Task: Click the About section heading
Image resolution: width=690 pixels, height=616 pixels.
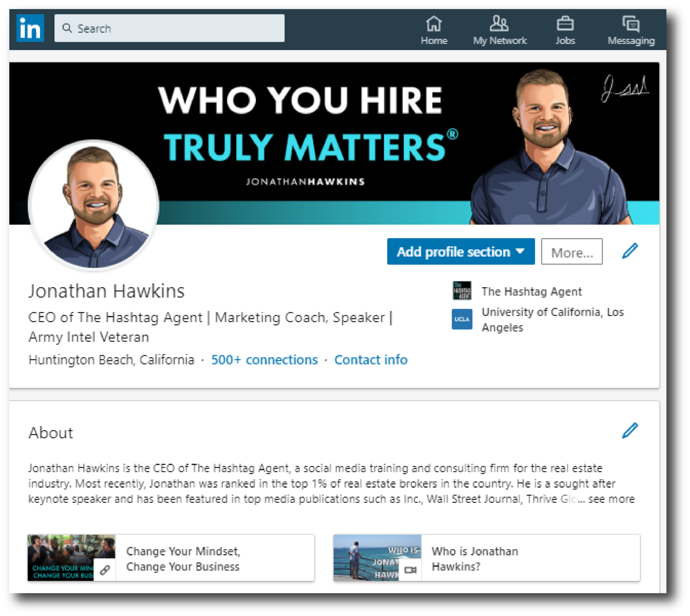Action: coord(51,432)
